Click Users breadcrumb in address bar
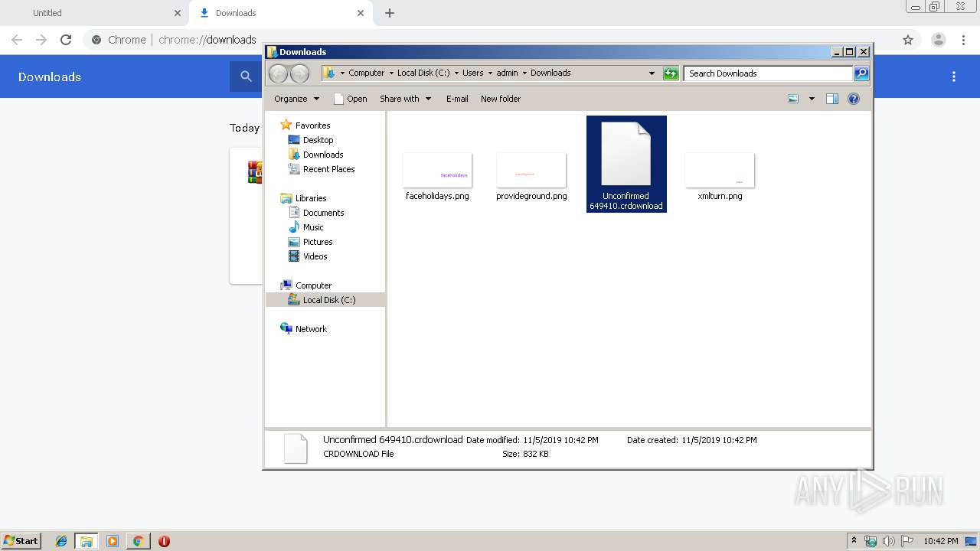Screen dimensions: 980x551 pos(472,73)
